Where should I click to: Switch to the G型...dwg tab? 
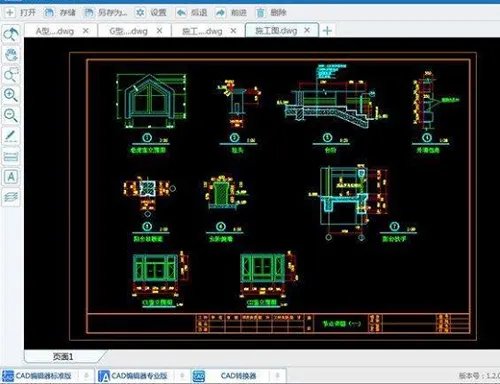[128, 31]
